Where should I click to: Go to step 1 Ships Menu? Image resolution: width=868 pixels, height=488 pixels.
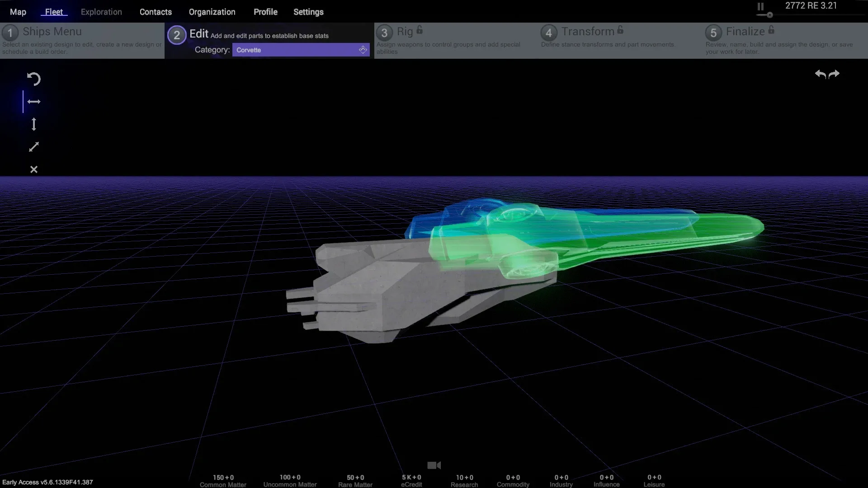(x=52, y=32)
